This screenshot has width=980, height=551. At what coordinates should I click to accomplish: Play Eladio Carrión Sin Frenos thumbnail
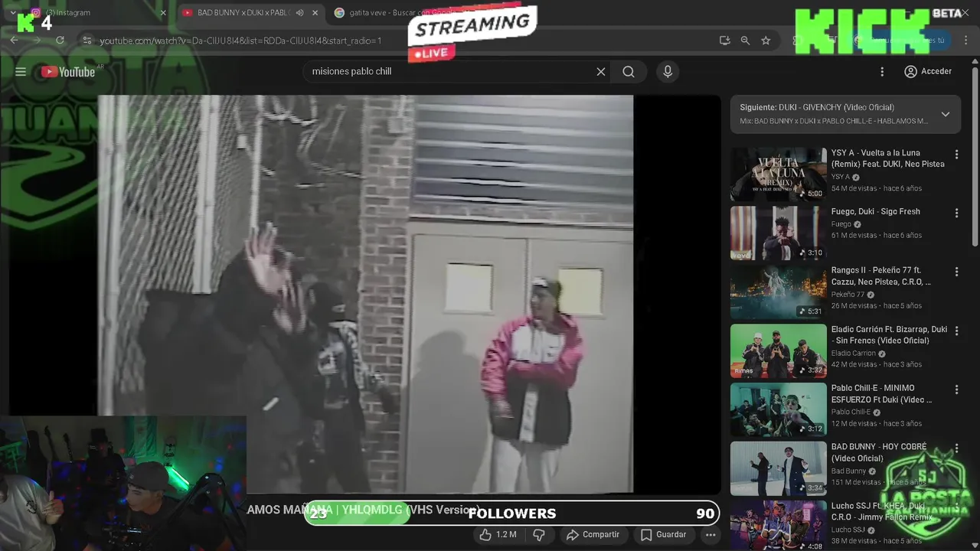click(x=778, y=351)
